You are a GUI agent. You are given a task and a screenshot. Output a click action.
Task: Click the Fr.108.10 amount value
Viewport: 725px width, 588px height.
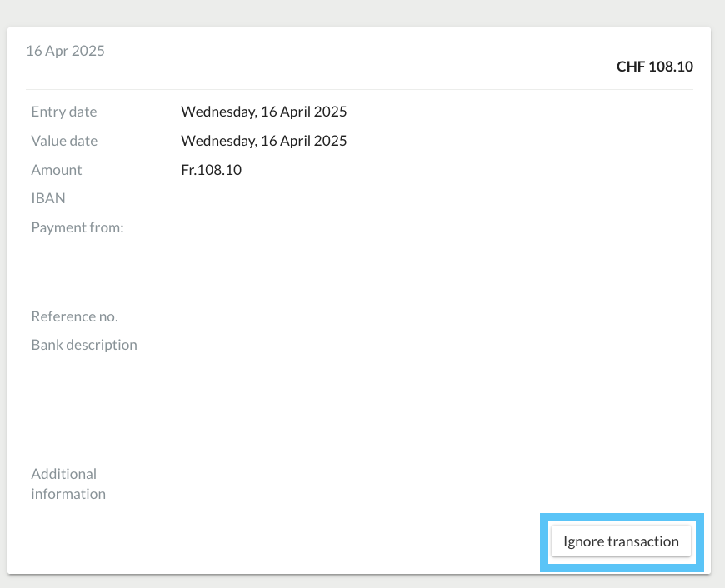tap(212, 170)
